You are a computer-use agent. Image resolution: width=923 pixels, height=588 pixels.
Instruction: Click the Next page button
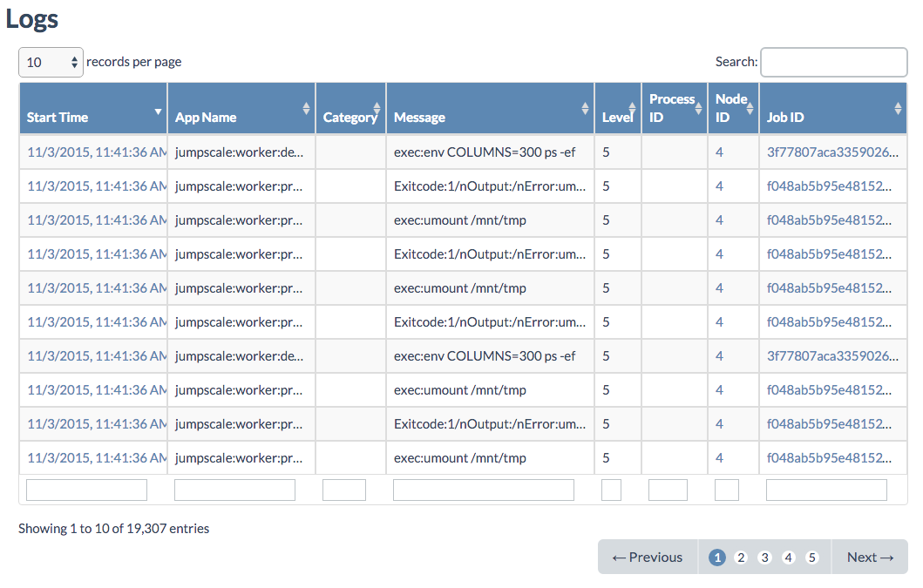pyautogui.click(x=870, y=558)
